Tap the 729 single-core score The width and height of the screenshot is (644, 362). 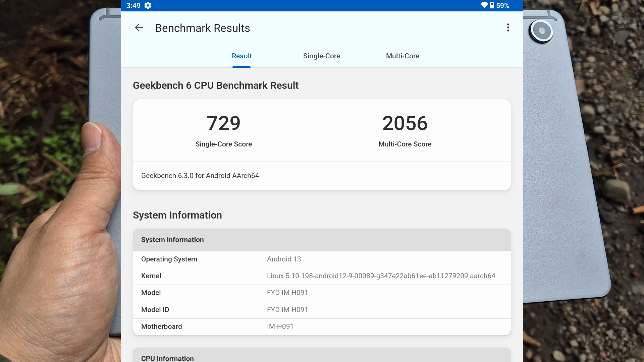pyautogui.click(x=223, y=123)
